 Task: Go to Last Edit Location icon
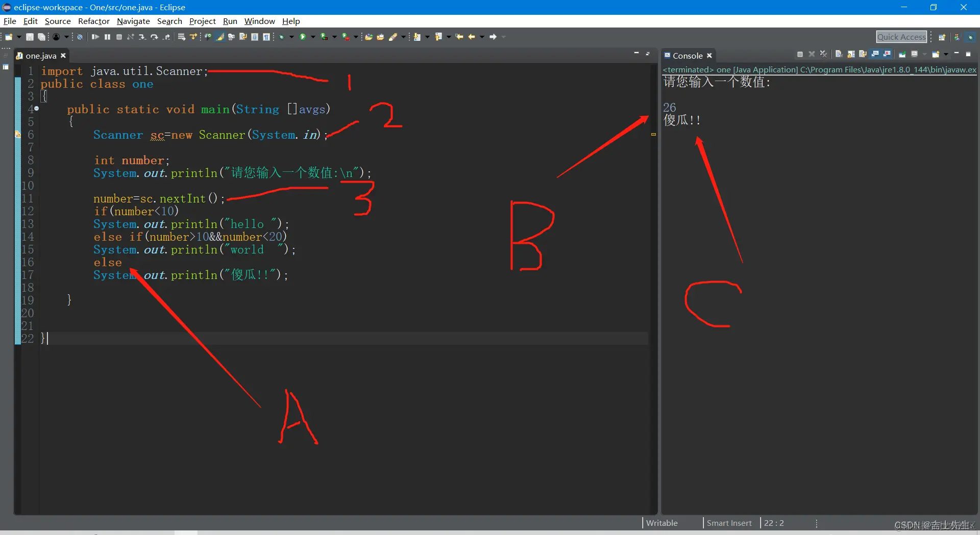click(x=459, y=37)
